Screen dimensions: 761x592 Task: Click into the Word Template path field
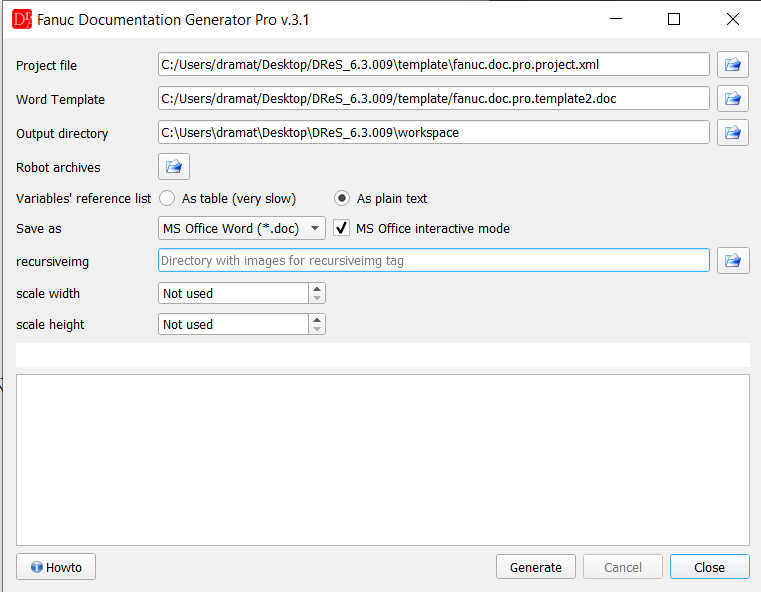click(x=433, y=99)
